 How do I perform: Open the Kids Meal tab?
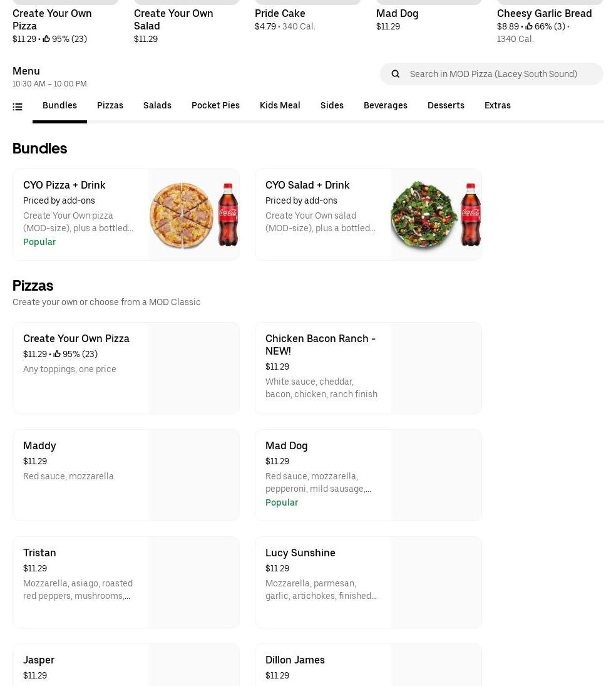click(280, 105)
